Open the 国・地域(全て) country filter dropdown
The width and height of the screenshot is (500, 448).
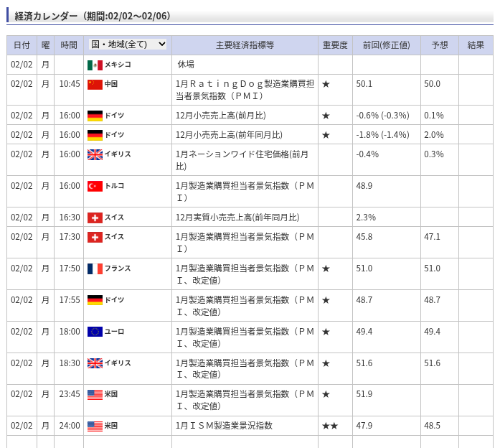(128, 45)
